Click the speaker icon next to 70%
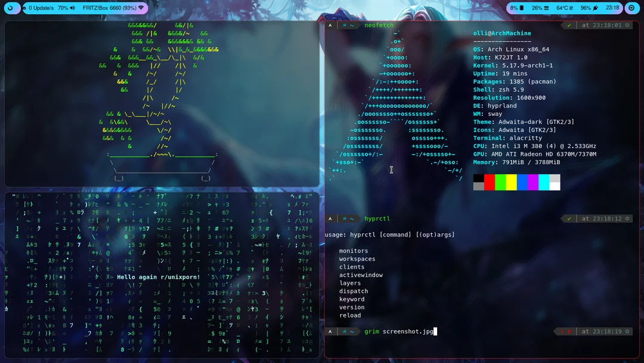This screenshot has width=644, height=363. 73,8
